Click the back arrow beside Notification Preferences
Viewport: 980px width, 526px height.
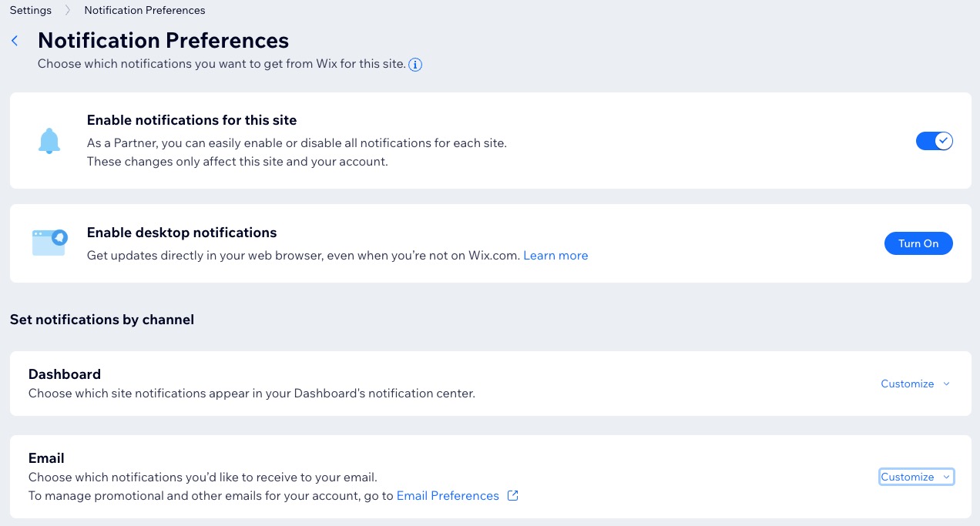pyautogui.click(x=15, y=40)
